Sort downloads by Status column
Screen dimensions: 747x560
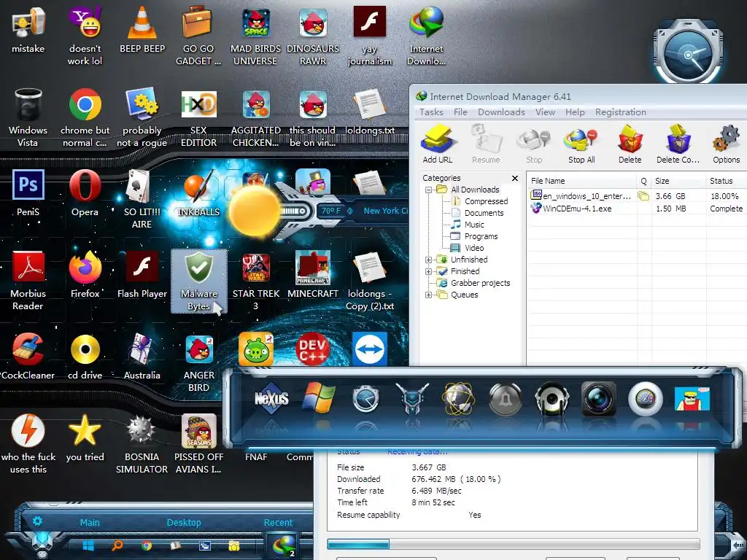pyautogui.click(x=726, y=181)
